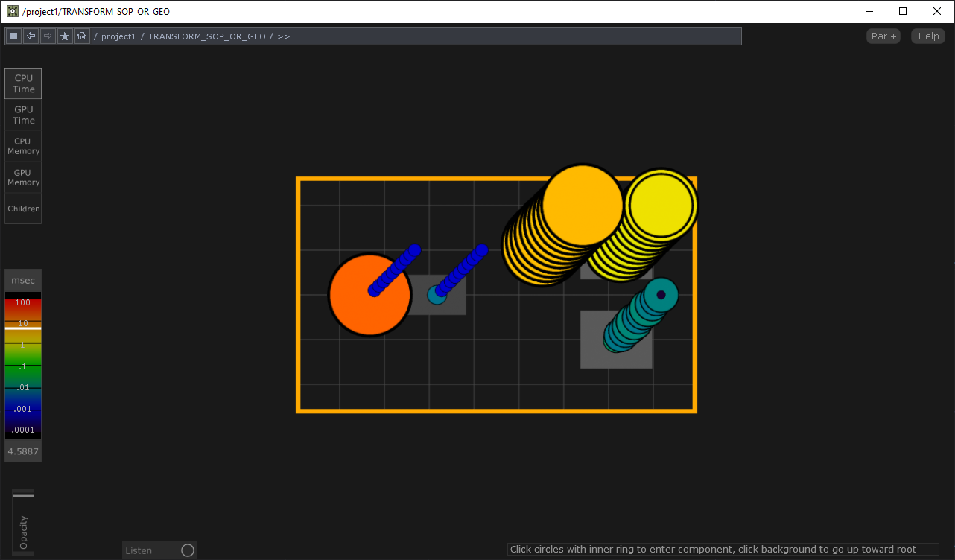Navigate to project1 in the path bar
The image size is (955, 560).
pos(118,36)
